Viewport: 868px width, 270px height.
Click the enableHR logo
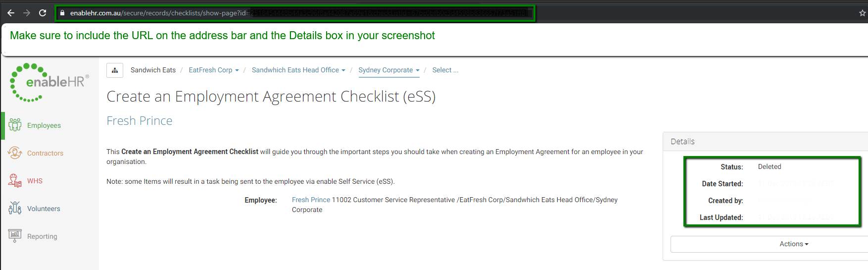click(49, 82)
